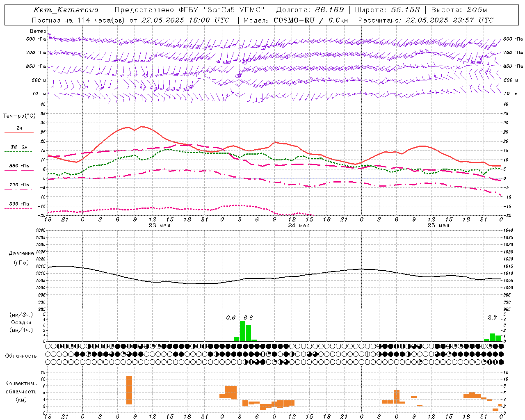Click the Облачность cloud cover label
525x420 pixels.
(x=21, y=356)
